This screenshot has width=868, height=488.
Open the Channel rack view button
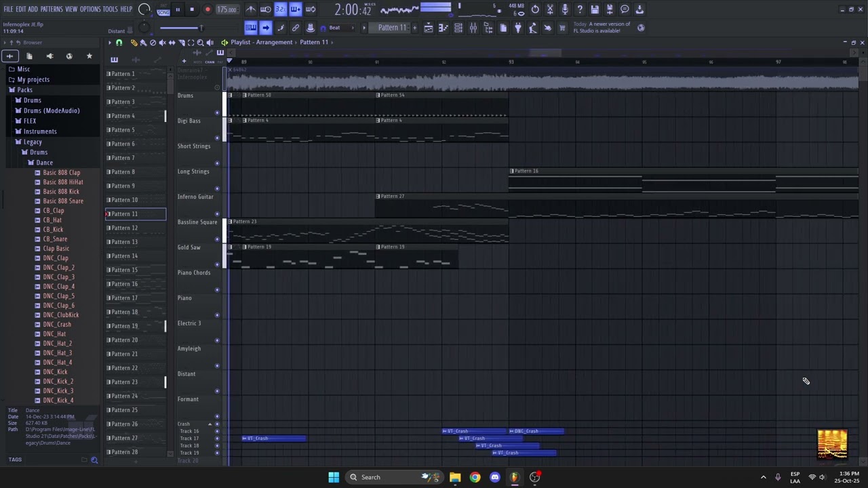tap(458, 28)
